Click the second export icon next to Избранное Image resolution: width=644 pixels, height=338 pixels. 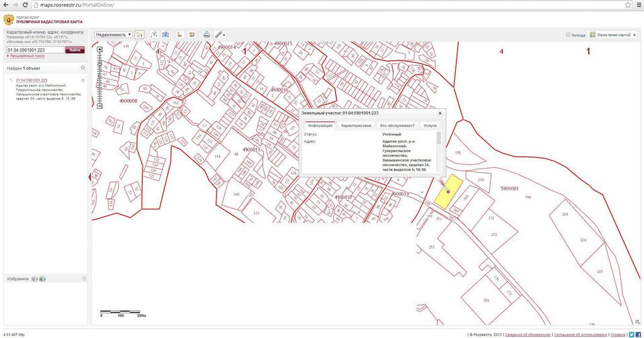pos(42,279)
